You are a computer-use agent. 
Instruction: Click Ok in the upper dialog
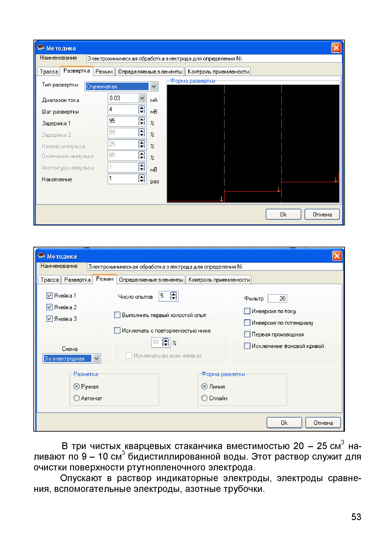[x=283, y=214]
